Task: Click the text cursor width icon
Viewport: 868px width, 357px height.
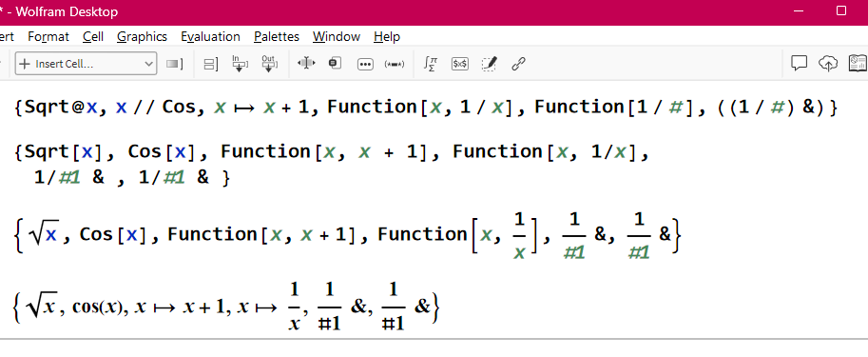Action: coord(306,63)
